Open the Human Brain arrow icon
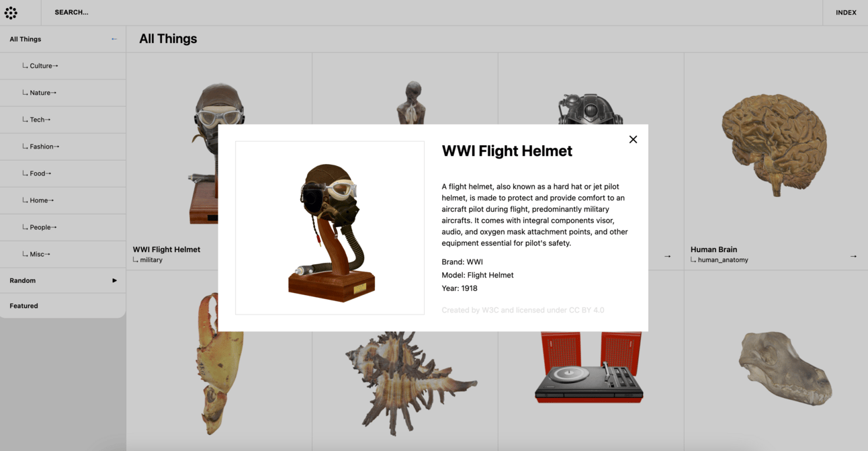The image size is (868, 451). coord(853,256)
